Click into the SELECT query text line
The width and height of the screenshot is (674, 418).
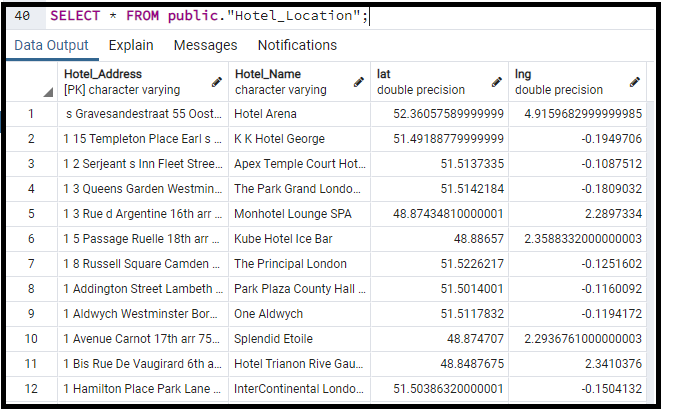pos(209,16)
